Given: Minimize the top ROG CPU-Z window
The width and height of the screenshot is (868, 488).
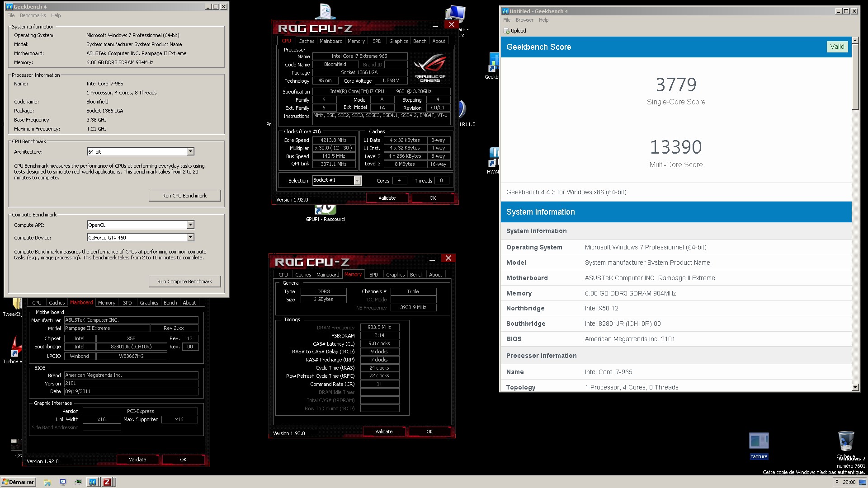Looking at the screenshot, I should click(x=435, y=26).
